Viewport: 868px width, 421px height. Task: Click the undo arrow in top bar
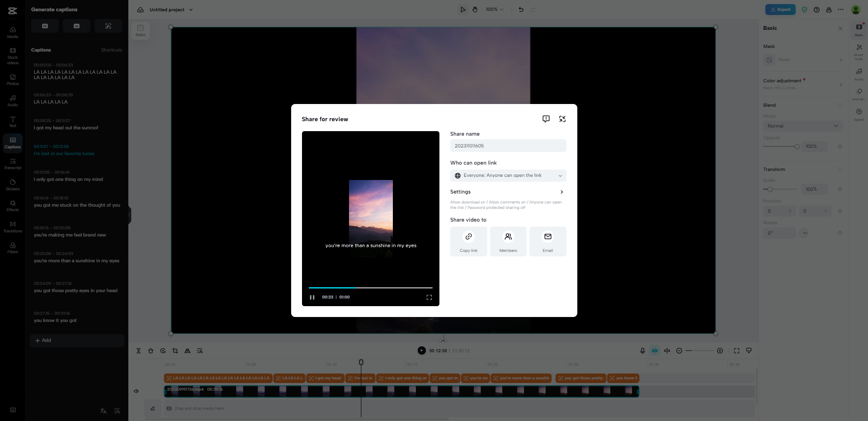tap(521, 9)
